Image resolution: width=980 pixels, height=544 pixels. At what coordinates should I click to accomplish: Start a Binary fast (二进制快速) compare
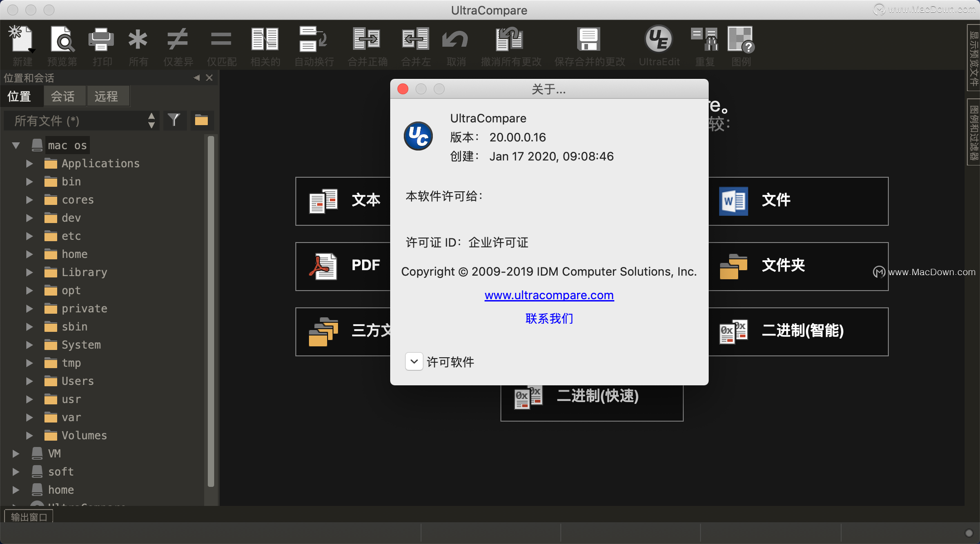pos(592,403)
